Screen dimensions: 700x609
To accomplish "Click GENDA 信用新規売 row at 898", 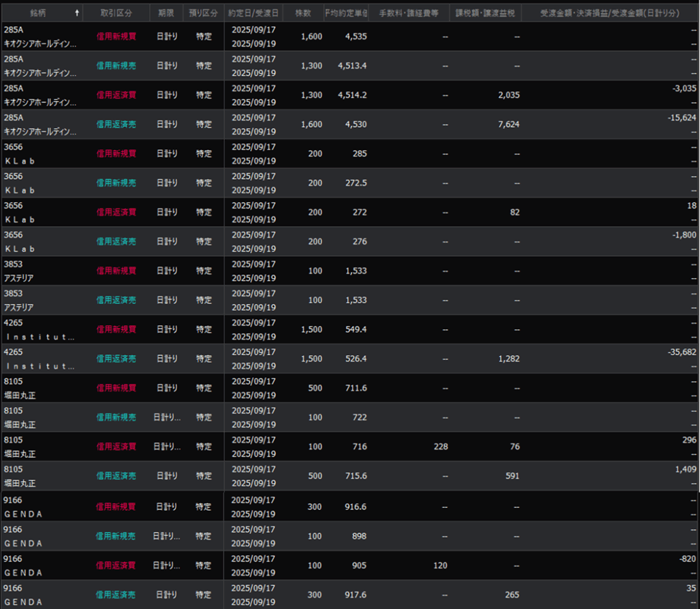I will pos(116,536).
